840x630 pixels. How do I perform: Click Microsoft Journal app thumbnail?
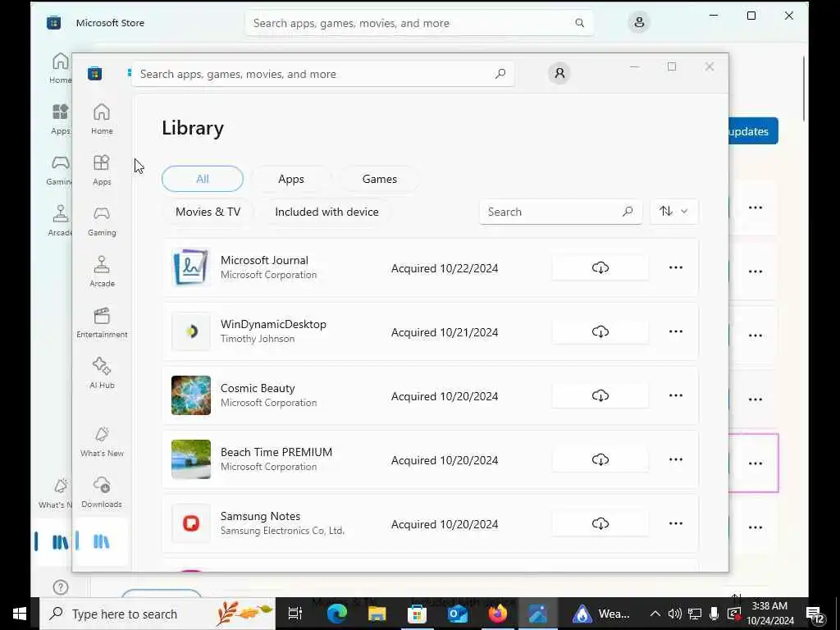(x=190, y=267)
